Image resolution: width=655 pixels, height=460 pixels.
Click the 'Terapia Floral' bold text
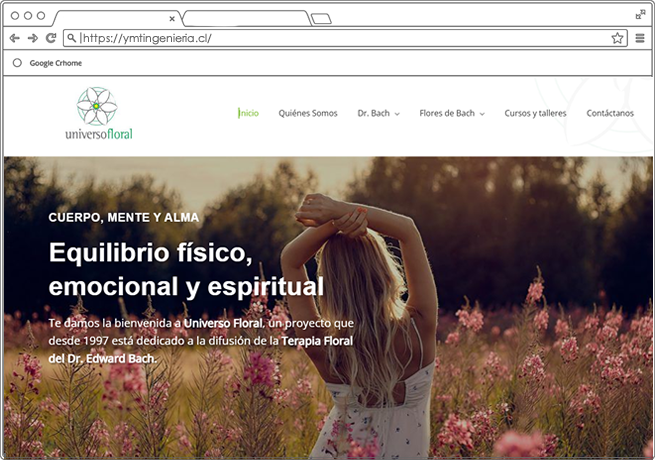pos(317,341)
